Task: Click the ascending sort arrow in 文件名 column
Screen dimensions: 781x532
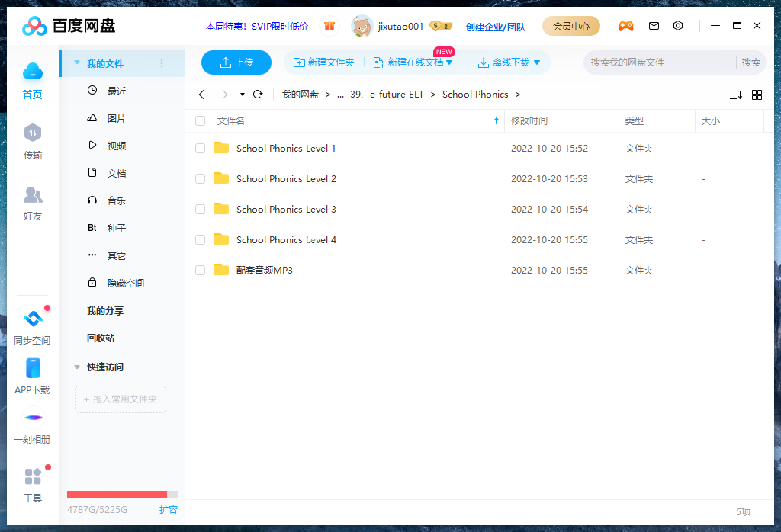Action: (x=496, y=120)
